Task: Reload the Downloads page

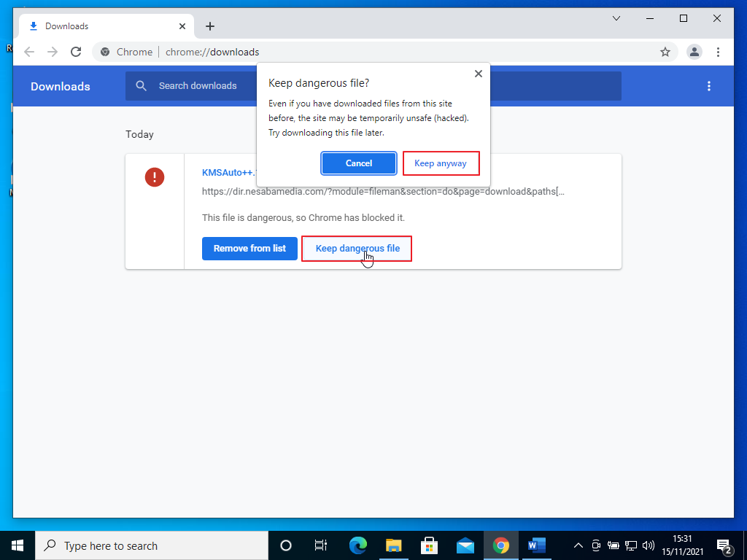Action: coord(76,52)
